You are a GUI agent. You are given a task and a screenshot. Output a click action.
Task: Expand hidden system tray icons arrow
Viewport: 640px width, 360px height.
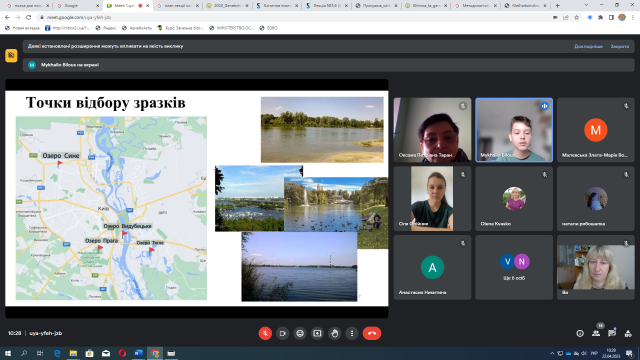552,353
